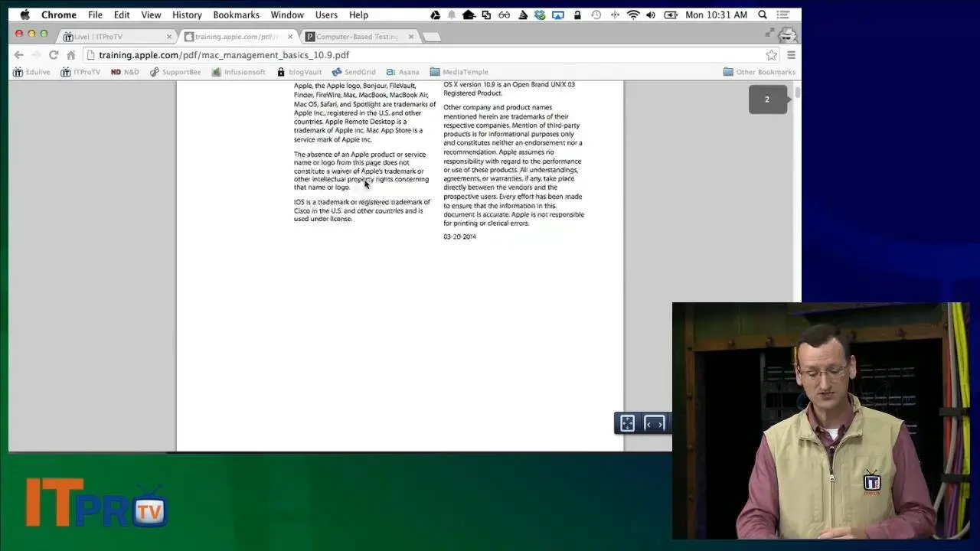This screenshot has width=980, height=551.
Task: Reload the current page
Action: [x=54, y=55]
